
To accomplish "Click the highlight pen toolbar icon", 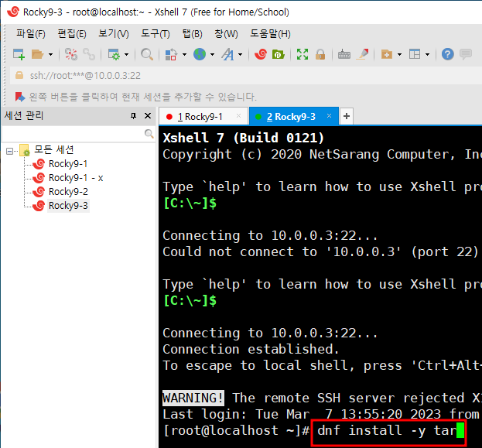I will (x=362, y=54).
